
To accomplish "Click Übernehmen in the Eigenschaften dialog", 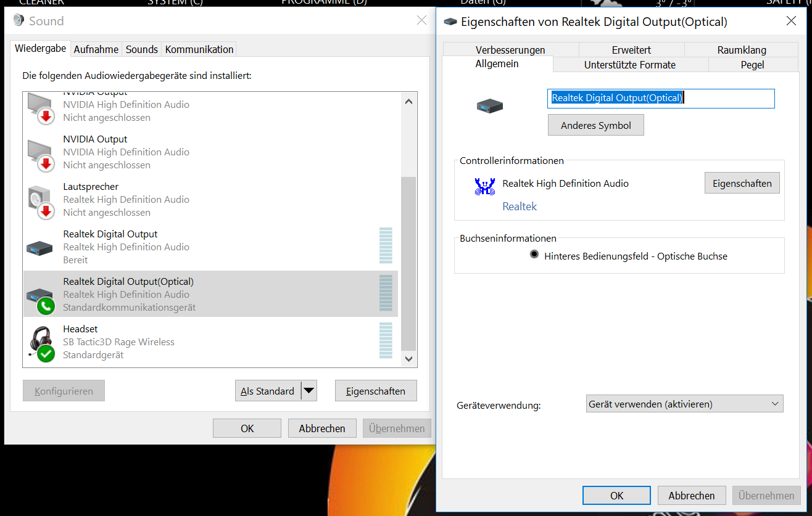I will [x=766, y=495].
